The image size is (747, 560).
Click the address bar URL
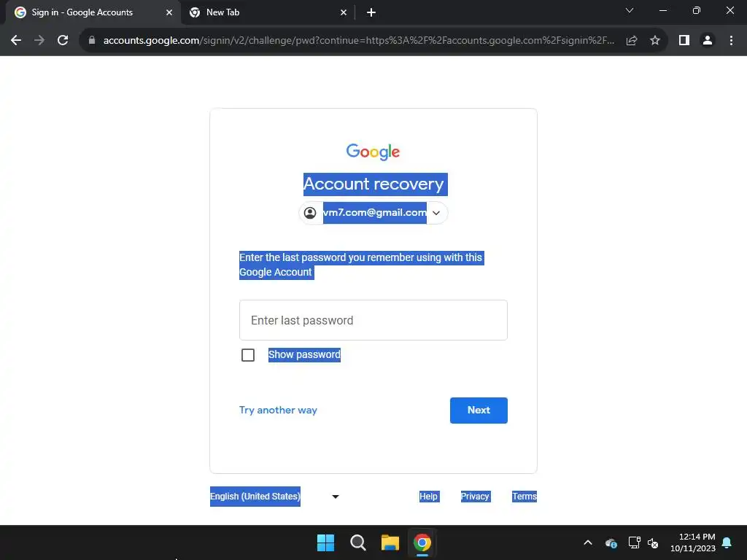point(359,41)
